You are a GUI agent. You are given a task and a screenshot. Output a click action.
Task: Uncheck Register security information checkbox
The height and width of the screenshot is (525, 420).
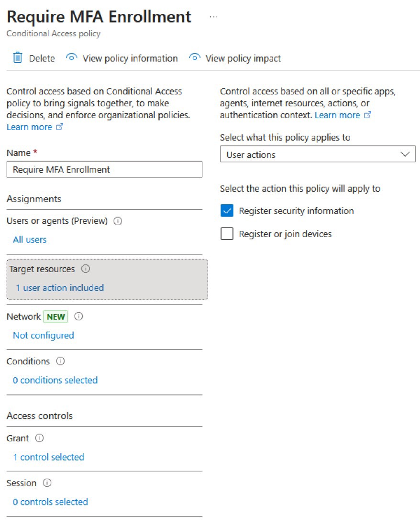pyautogui.click(x=227, y=211)
